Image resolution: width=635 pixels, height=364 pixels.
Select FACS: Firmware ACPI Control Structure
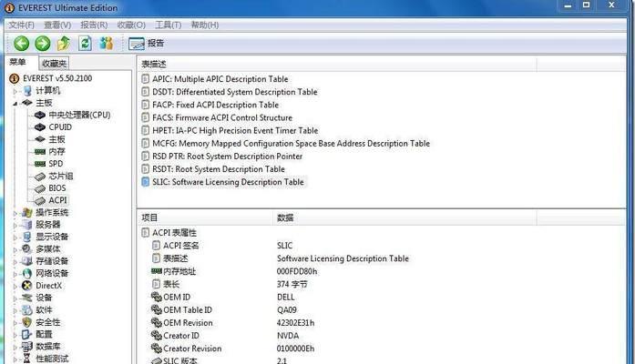tap(222, 117)
